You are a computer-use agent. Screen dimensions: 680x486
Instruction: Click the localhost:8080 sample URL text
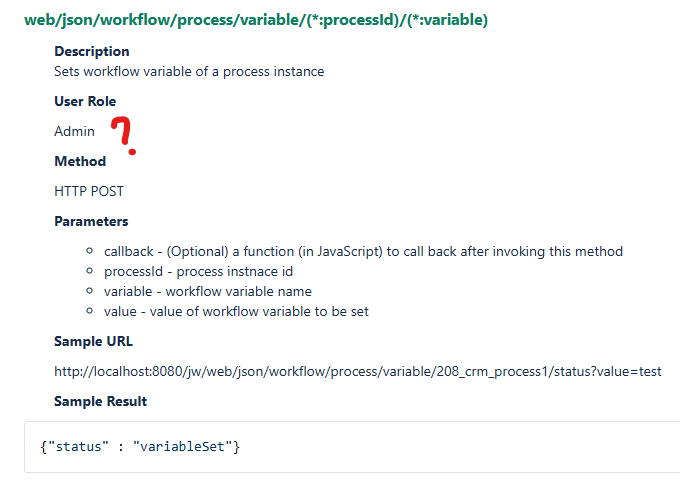pos(357,371)
